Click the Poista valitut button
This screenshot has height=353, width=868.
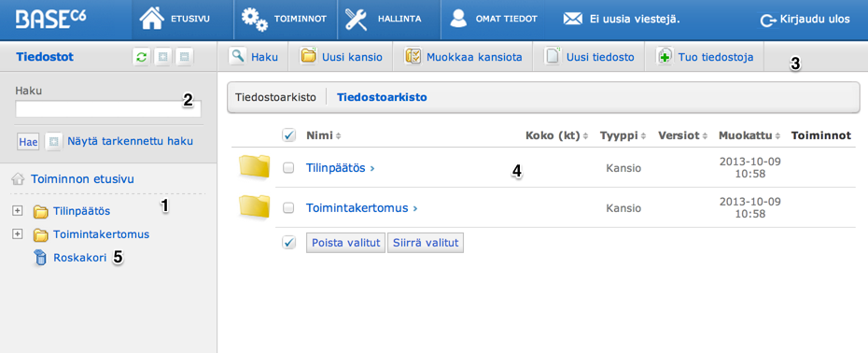[345, 243]
